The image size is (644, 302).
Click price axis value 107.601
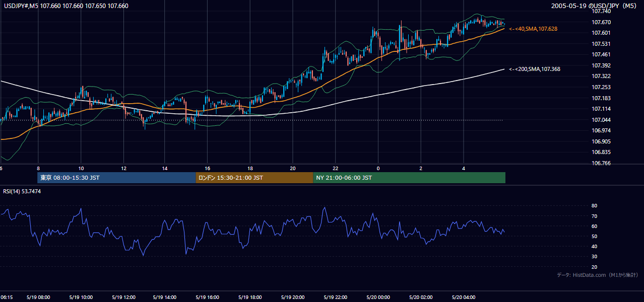(601, 33)
